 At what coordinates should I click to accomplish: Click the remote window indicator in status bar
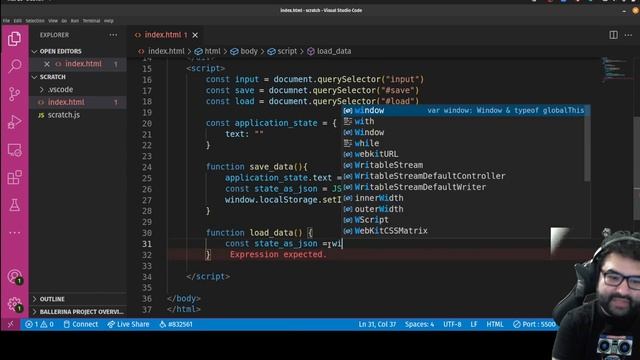pos(11,324)
